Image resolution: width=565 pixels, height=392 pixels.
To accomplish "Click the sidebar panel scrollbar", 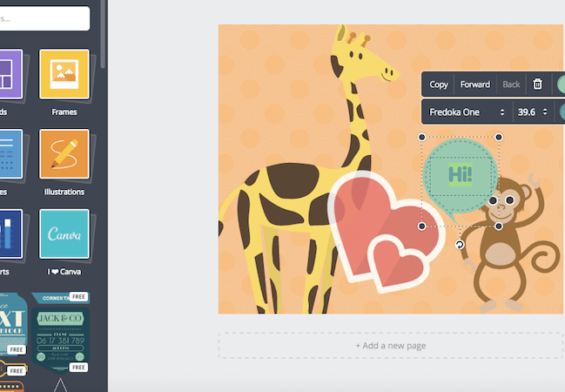I will point(103,34).
